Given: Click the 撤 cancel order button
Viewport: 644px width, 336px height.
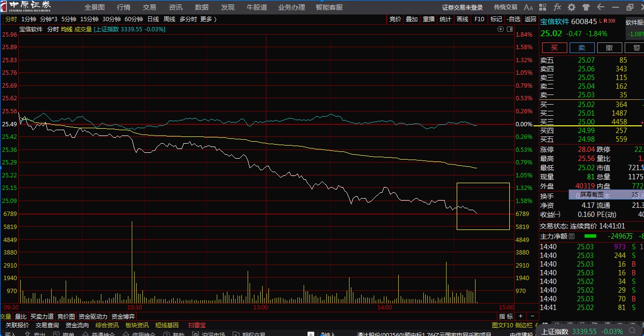Looking at the screenshot, I should click(x=609, y=48).
